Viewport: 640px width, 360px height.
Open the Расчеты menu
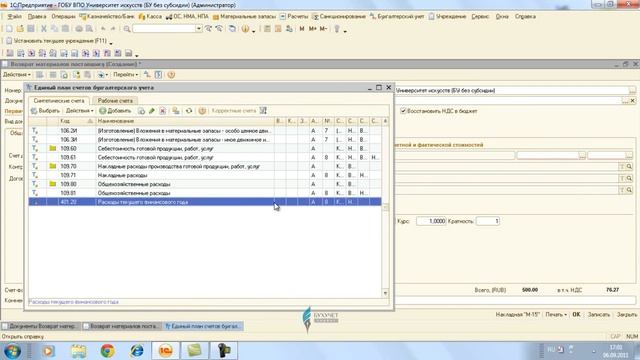[x=294, y=16]
